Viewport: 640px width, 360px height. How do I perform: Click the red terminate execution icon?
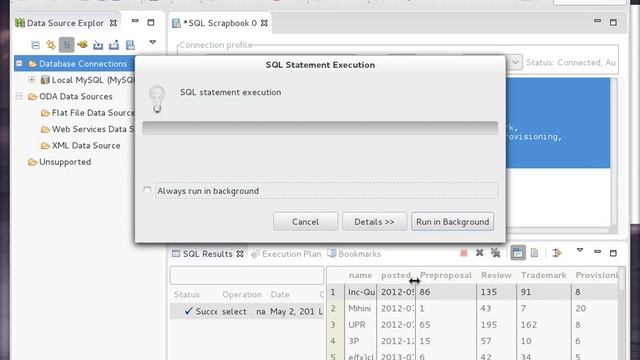(x=464, y=253)
